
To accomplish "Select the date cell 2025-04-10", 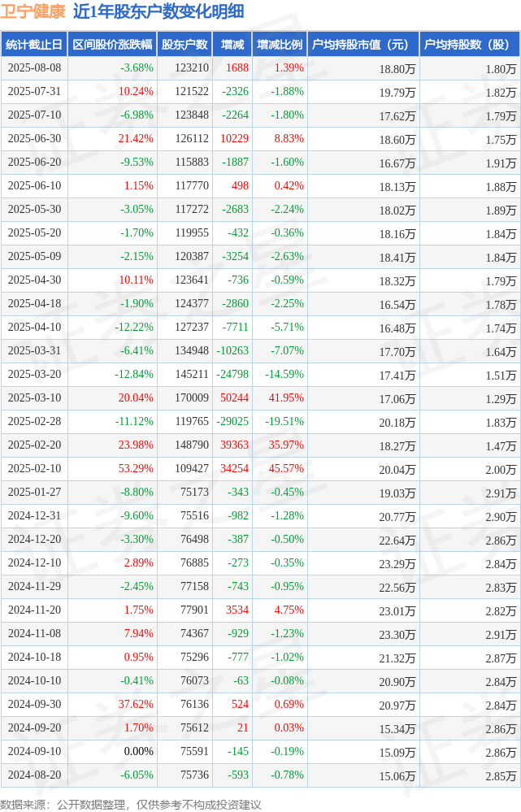I will coord(34,328).
